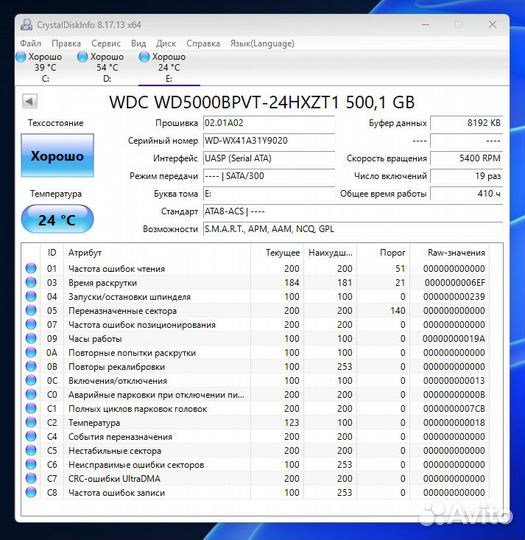Select the Температура attribute C2 text
The height and width of the screenshot is (540, 525).
point(94,423)
